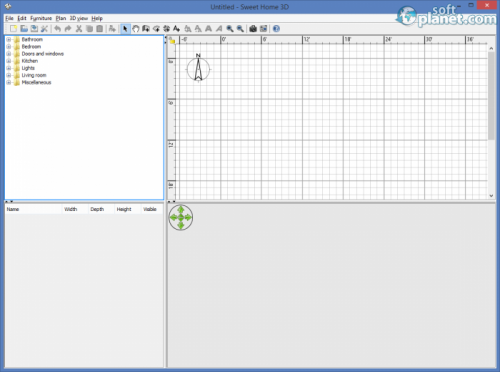Open the 3D view menu

[x=79, y=18]
